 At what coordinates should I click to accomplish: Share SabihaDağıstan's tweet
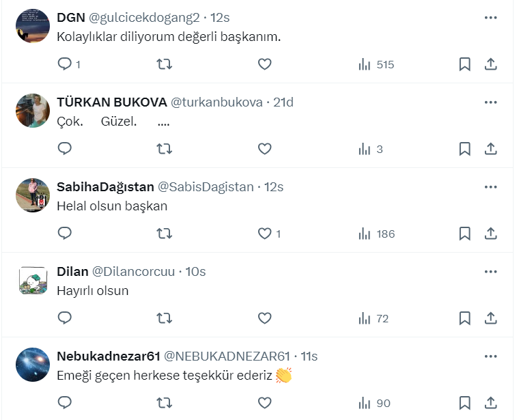tap(490, 234)
